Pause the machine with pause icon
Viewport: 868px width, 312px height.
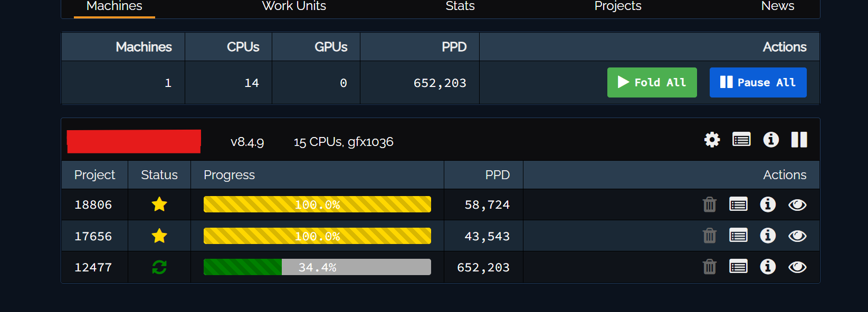[799, 140]
